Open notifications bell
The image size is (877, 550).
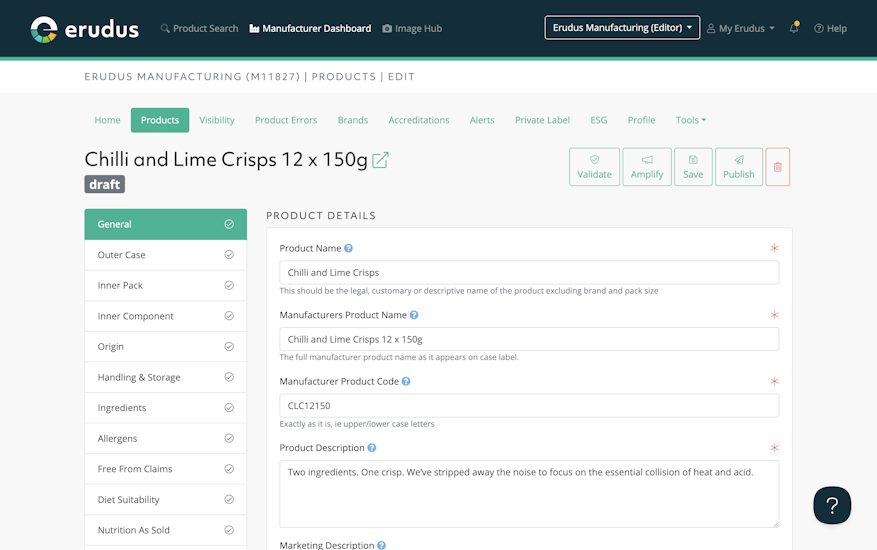point(794,27)
